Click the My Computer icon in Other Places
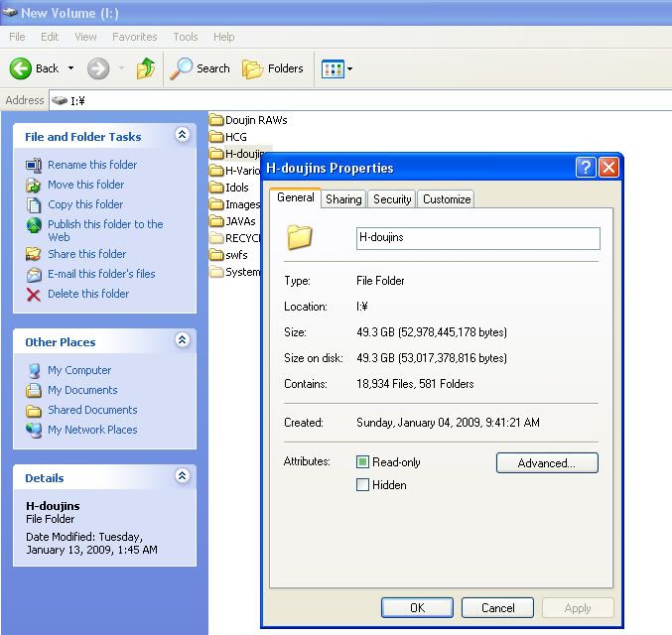Image resolution: width=672 pixels, height=635 pixels. coord(34,370)
